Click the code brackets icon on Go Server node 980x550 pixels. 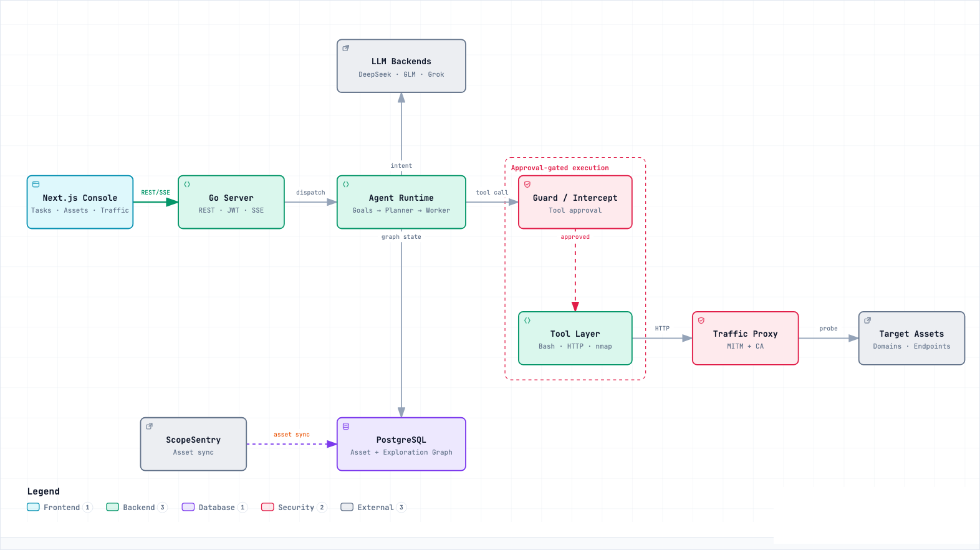187,185
